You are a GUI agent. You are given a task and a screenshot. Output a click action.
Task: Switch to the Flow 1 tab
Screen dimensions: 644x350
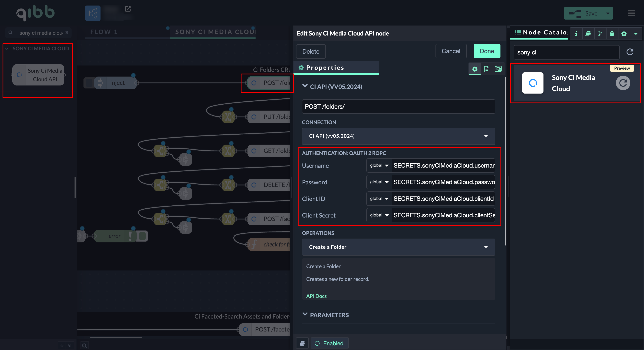(x=104, y=32)
